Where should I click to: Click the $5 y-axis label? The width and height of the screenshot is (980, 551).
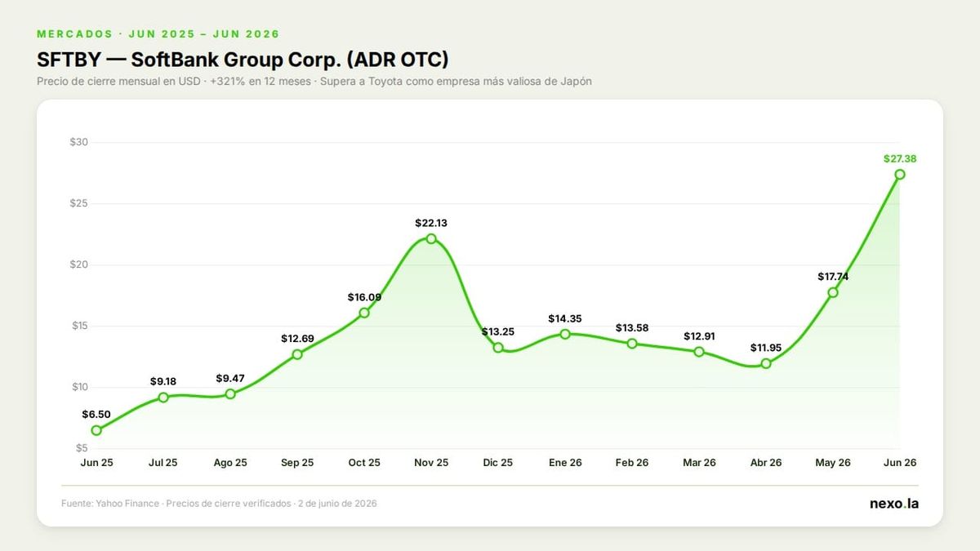tap(82, 448)
